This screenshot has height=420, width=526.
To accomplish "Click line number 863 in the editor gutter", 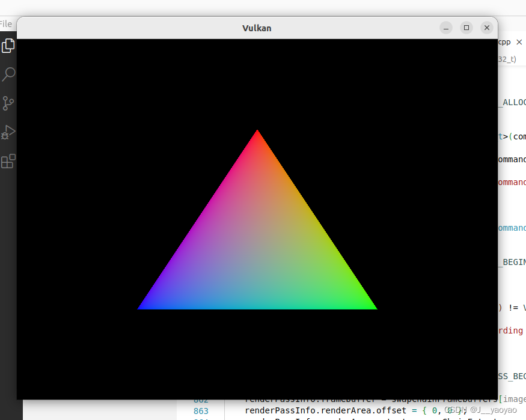I will coord(201,410).
